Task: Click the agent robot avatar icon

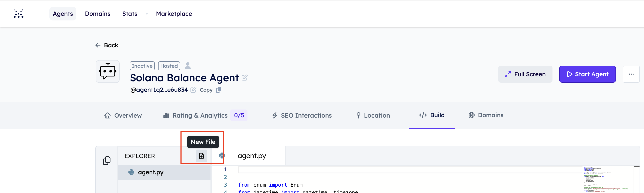Action: [108, 72]
